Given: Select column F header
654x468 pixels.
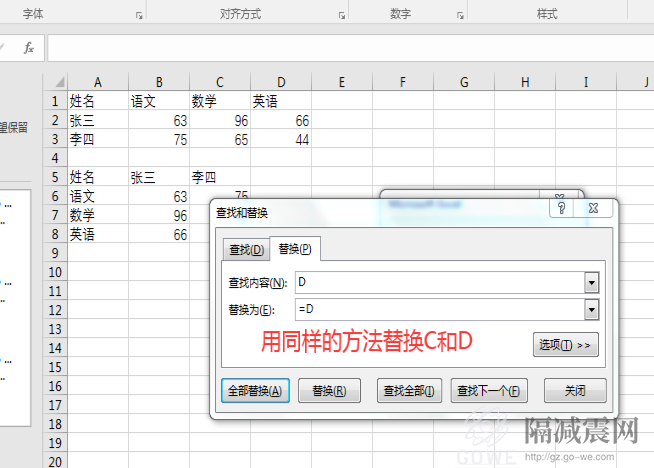Looking at the screenshot, I should tap(403, 82).
